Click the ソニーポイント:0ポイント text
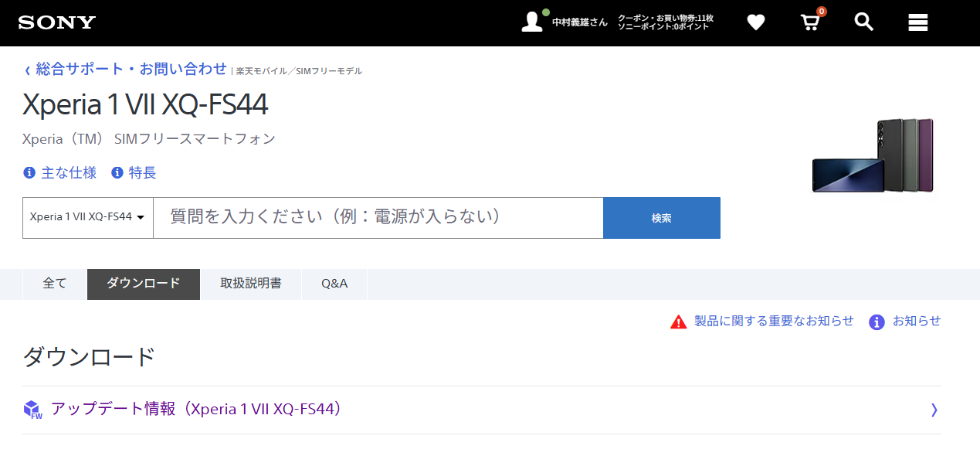This screenshot has height=473, width=980. pyautogui.click(x=663, y=27)
